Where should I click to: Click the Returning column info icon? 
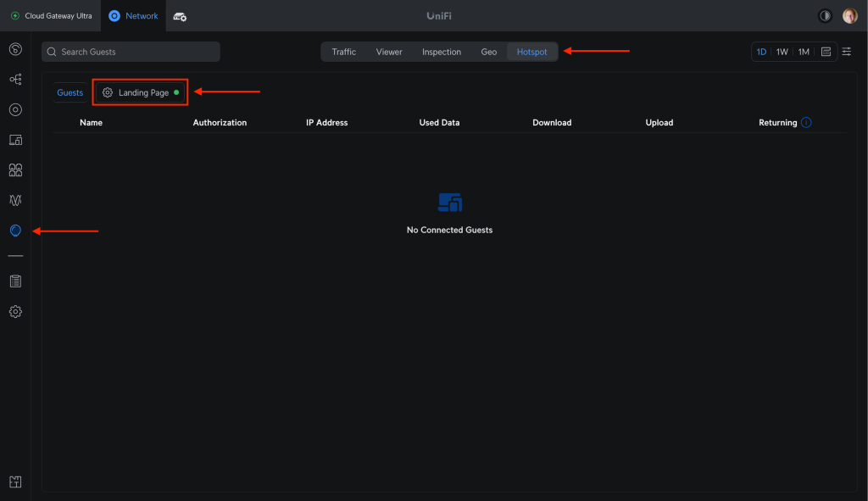click(806, 122)
